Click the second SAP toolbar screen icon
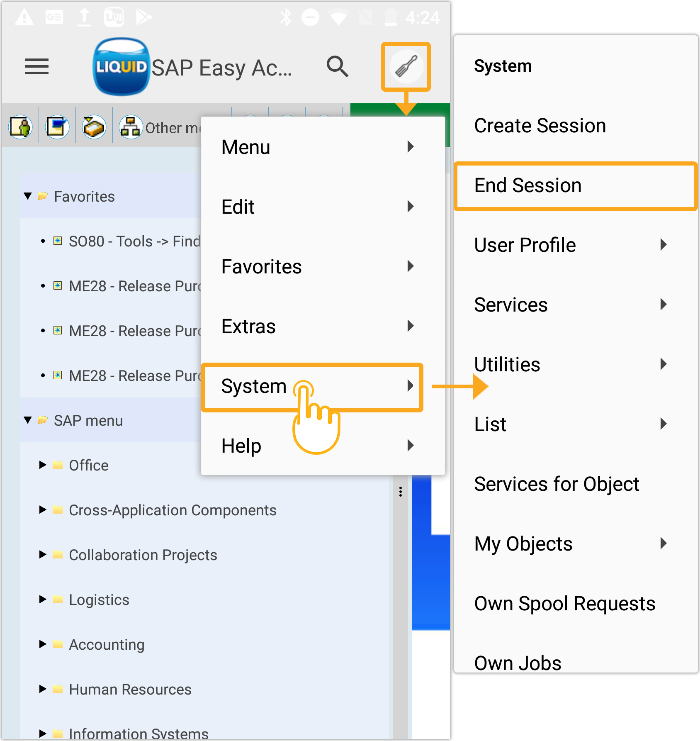Screen dimensions: 700x741 [x=57, y=127]
